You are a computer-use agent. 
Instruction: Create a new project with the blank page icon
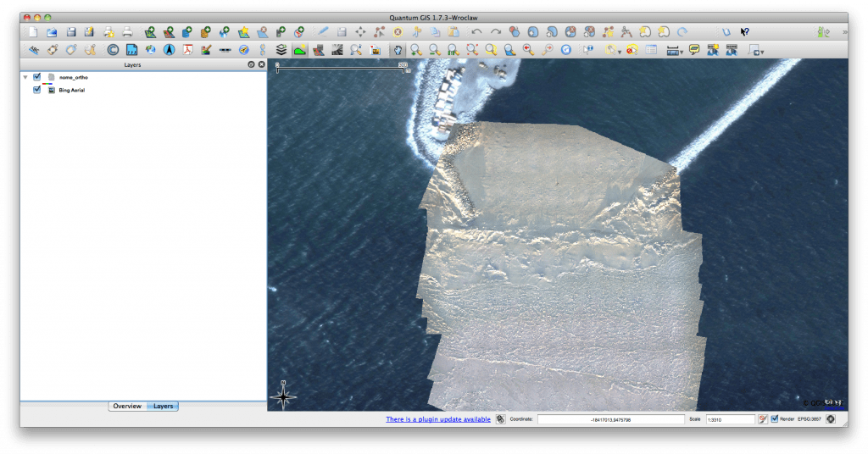[x=33, y=32]
